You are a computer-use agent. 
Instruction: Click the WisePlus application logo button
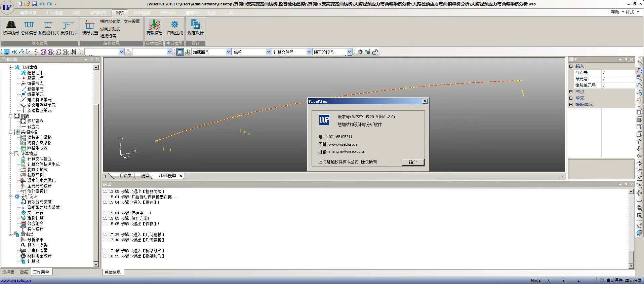coord(7,7)
